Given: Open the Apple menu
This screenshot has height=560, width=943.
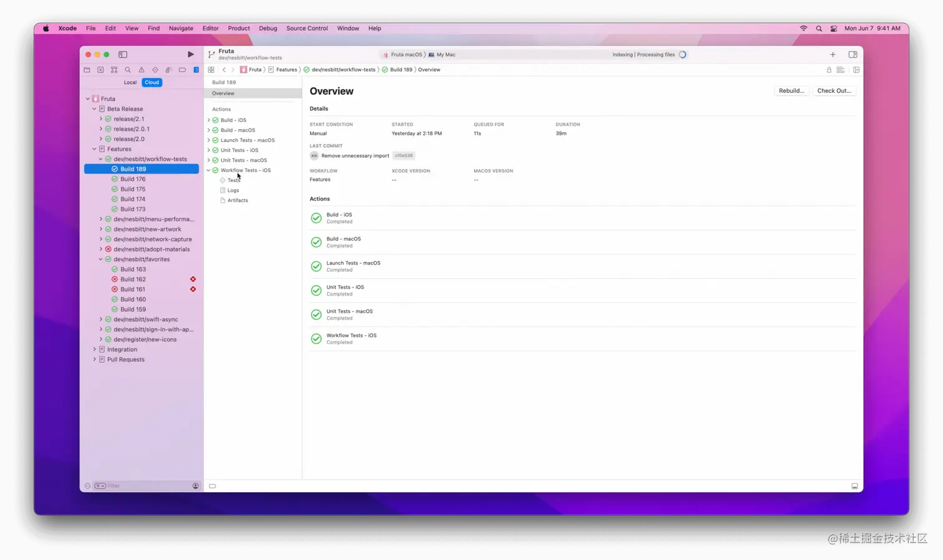Looking at the screenshot, I should 46,28.
